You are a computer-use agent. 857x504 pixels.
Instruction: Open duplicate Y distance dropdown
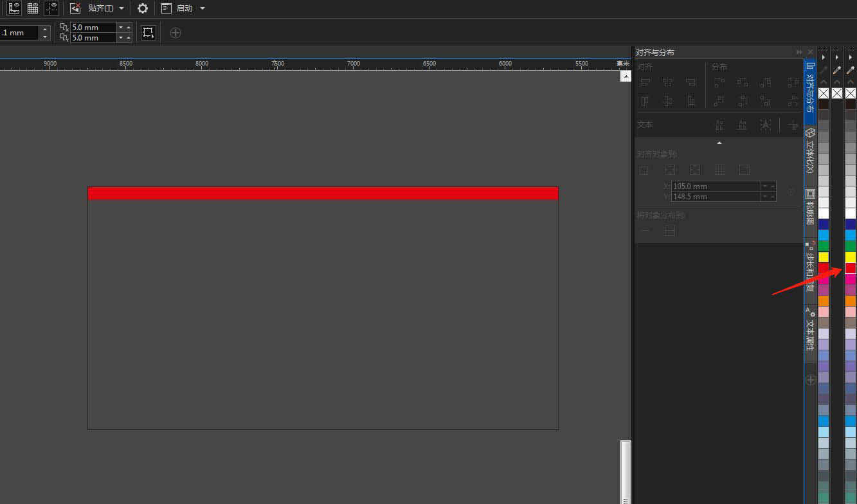point(121,38)
